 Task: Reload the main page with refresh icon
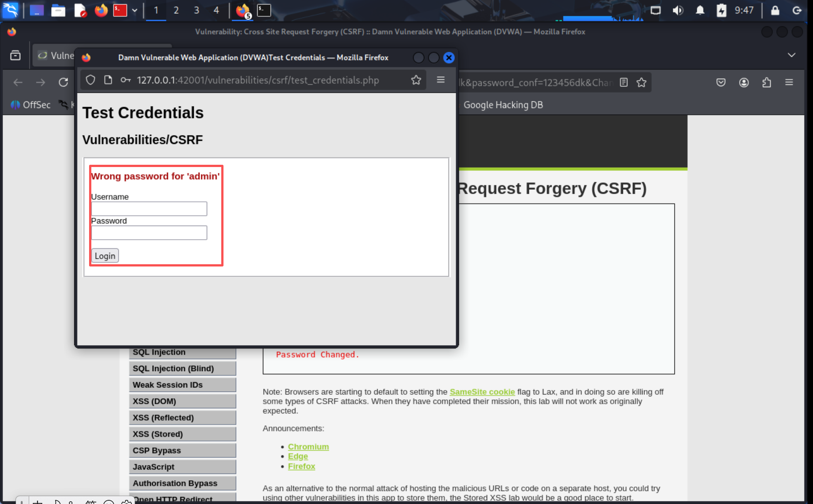click(63, 82)
